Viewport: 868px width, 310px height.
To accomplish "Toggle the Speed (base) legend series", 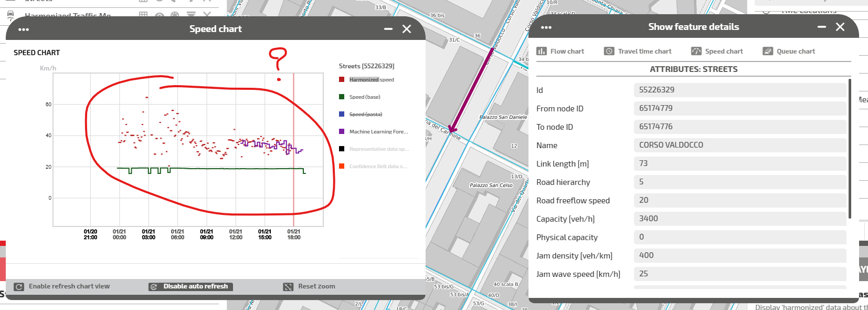I will pos(365,97).
